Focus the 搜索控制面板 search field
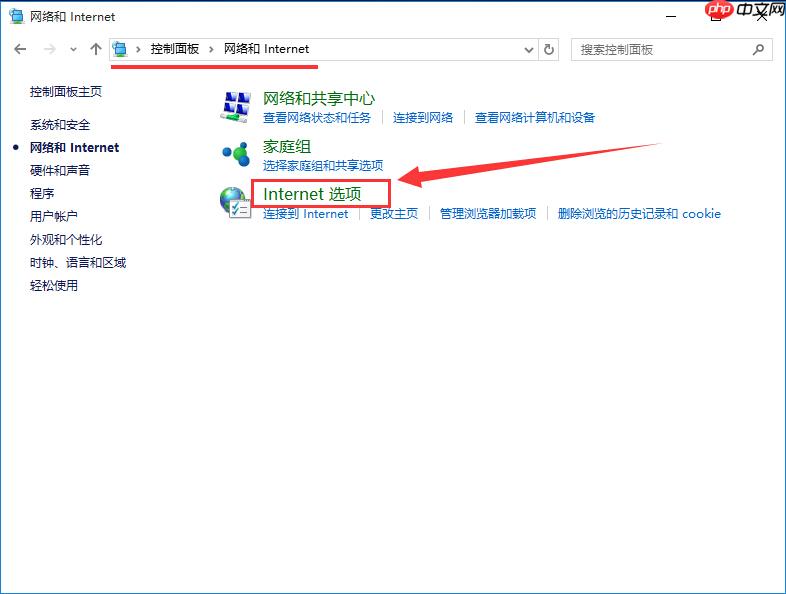Image resolution: width=786 pixels, height=594 pixels. pos(672,50)
